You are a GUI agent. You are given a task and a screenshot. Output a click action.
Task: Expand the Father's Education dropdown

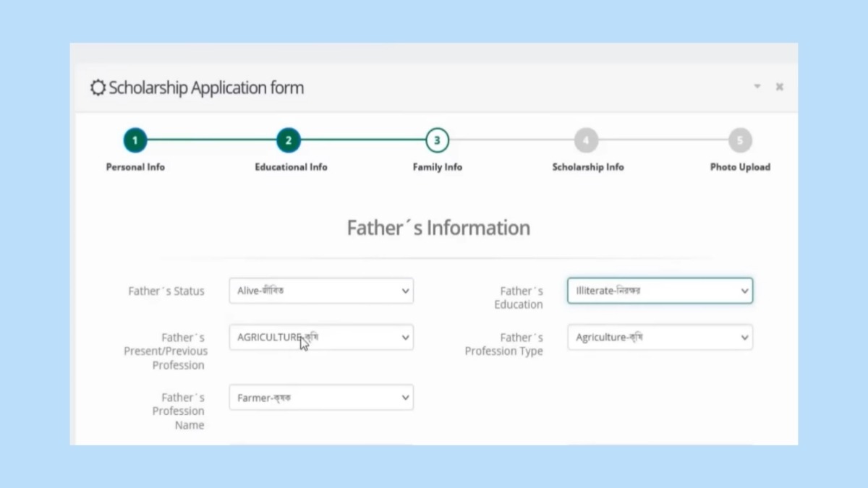click(x=660, y=291)
